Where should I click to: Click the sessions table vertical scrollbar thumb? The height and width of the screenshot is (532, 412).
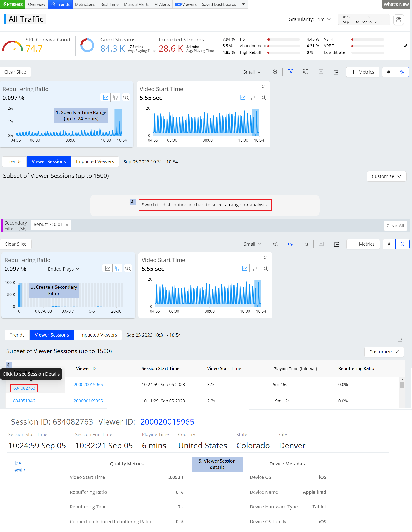402,385
